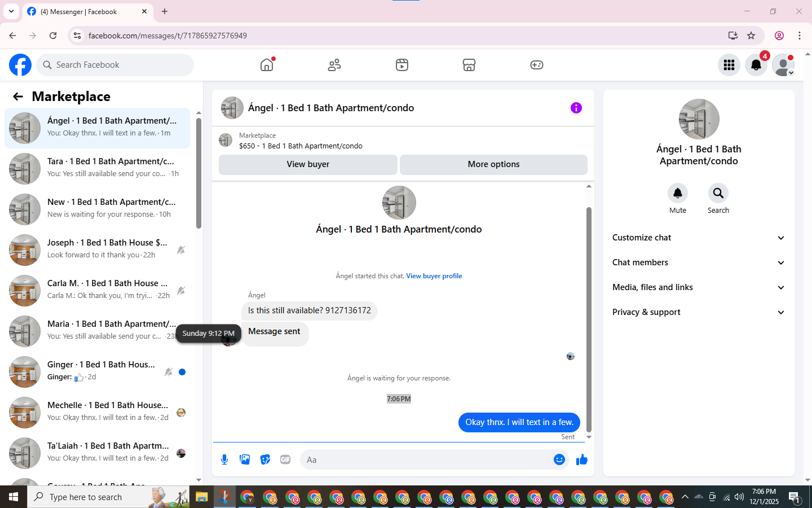Open a new browser tab
The width and height of the screenshot is (812, 508).
tap(165, 11)
